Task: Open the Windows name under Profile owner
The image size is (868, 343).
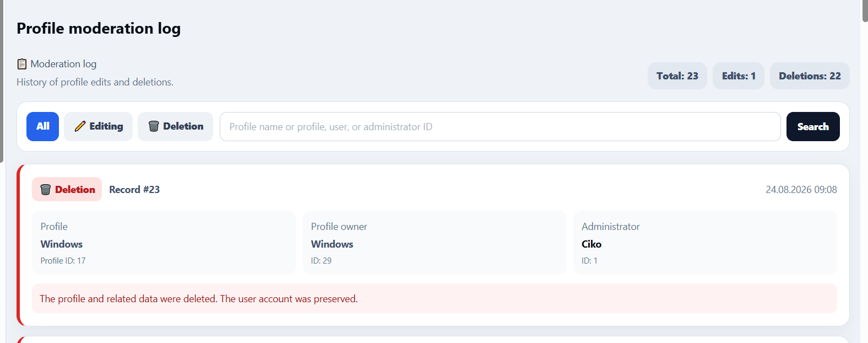Action: click(x=332, y=244)
